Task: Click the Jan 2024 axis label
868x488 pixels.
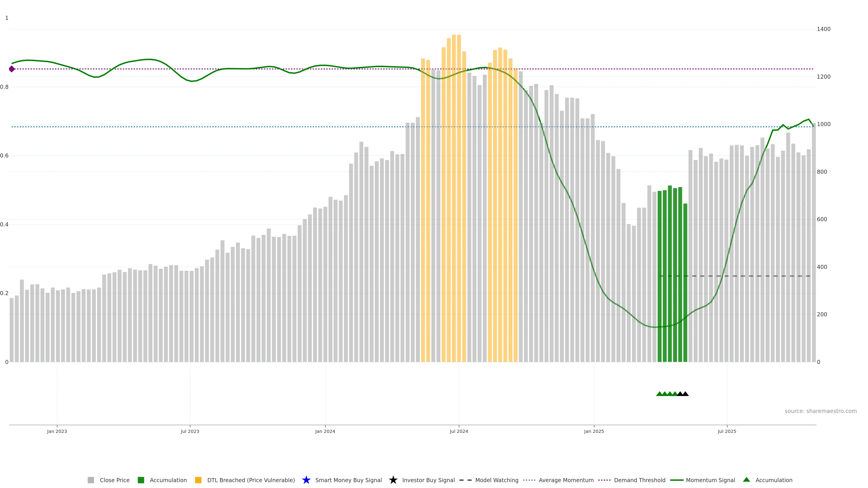Action: 325,431
